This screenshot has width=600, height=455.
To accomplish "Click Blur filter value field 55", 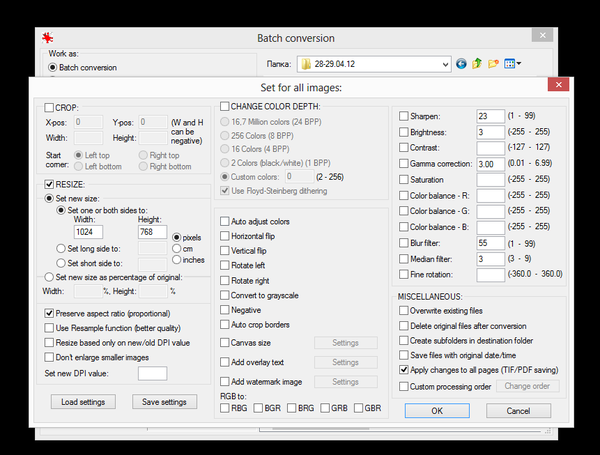I will 491,243.
